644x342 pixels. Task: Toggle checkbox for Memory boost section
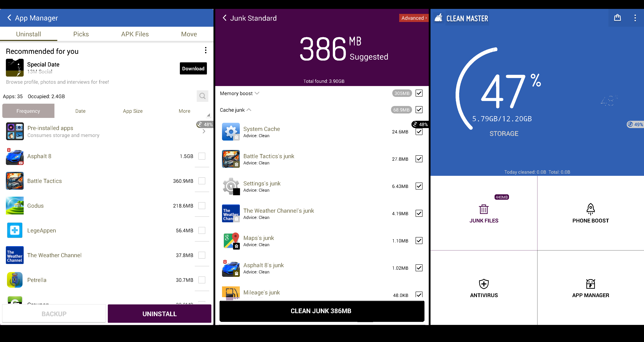[419, 93]
